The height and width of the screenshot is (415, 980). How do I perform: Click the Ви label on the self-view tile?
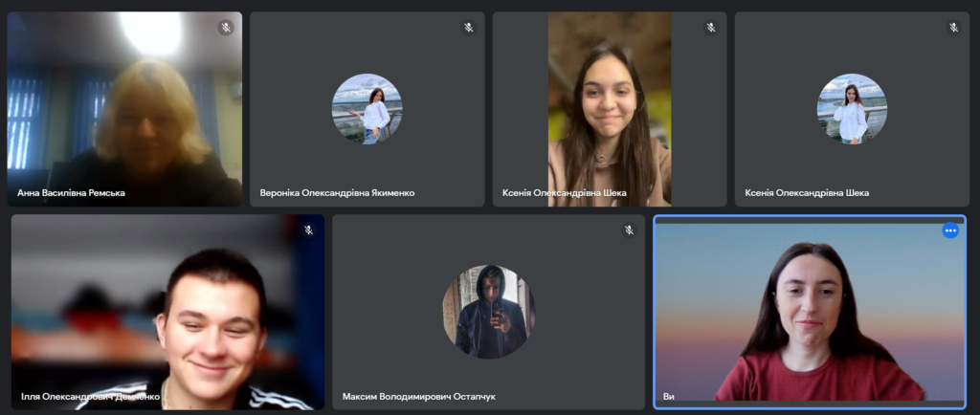[x=669, y=396]
